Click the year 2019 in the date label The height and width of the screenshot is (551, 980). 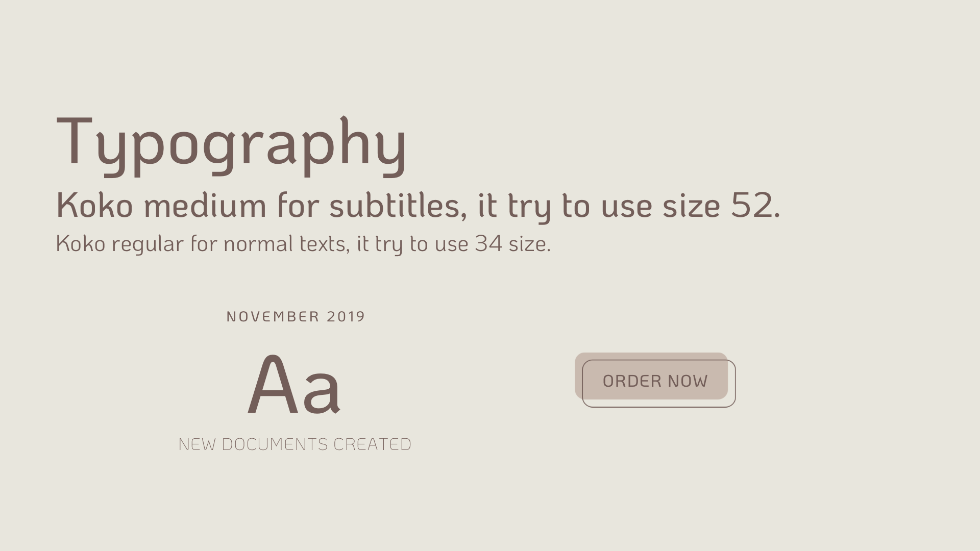coord(346,317)
